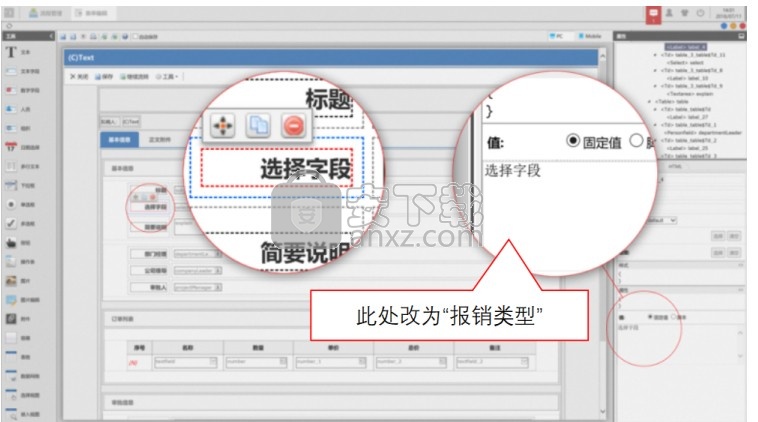
Task: Click the menu icon at top-left corner
Action: click(x=9, y=13)
